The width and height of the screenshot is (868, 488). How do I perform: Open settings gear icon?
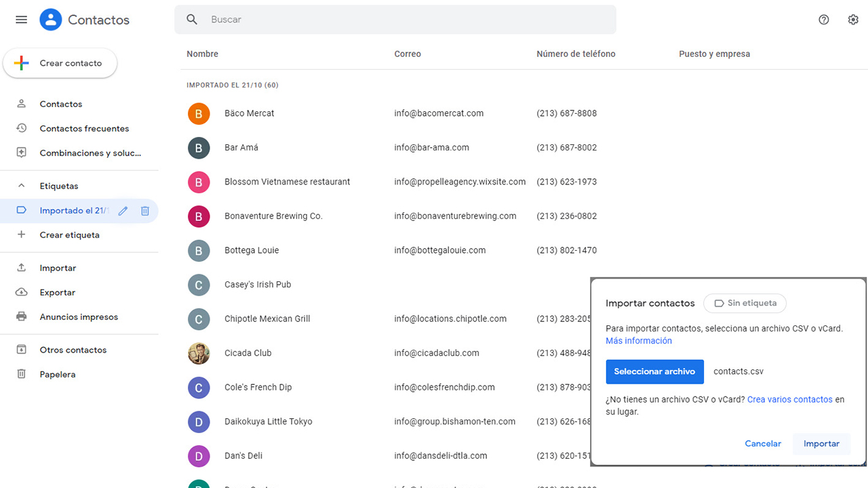[853, 20]
